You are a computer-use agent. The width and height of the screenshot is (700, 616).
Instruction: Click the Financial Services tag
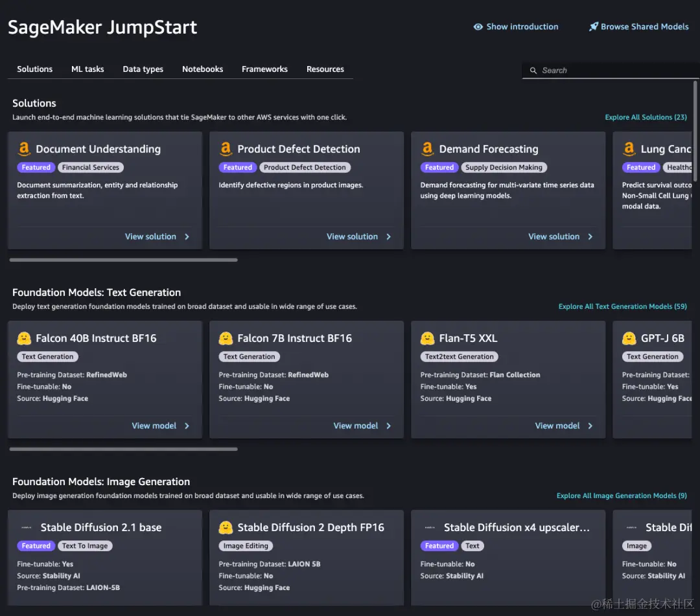91,167
